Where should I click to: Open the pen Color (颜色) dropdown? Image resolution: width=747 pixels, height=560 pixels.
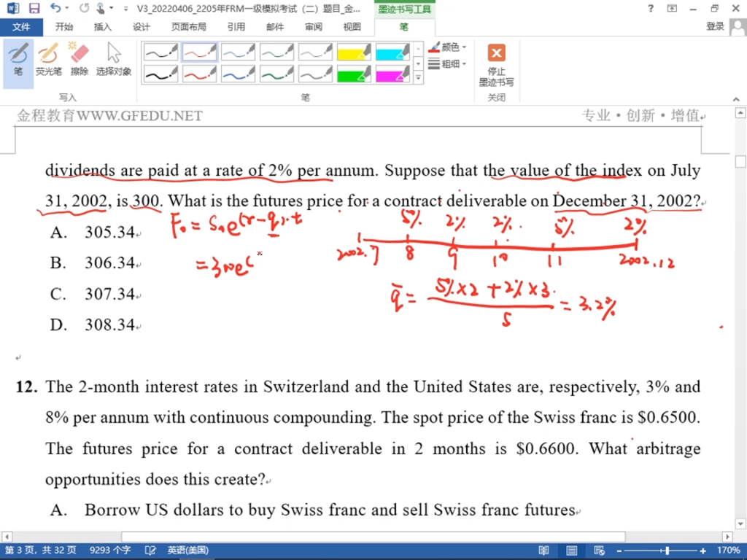pos(448,47)
